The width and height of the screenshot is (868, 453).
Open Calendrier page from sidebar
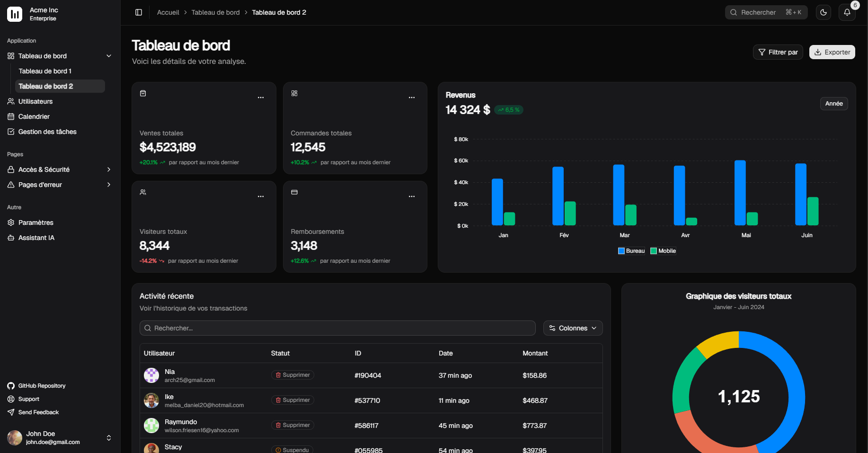click(60, 116)
